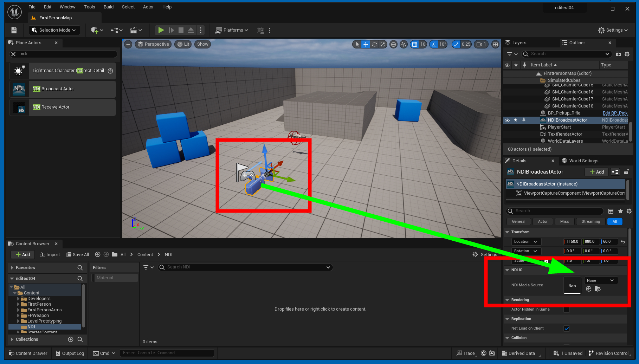The width and height of the screenshot is (639, 364).
Task: Click the Save current level icon
Action: 14,30
